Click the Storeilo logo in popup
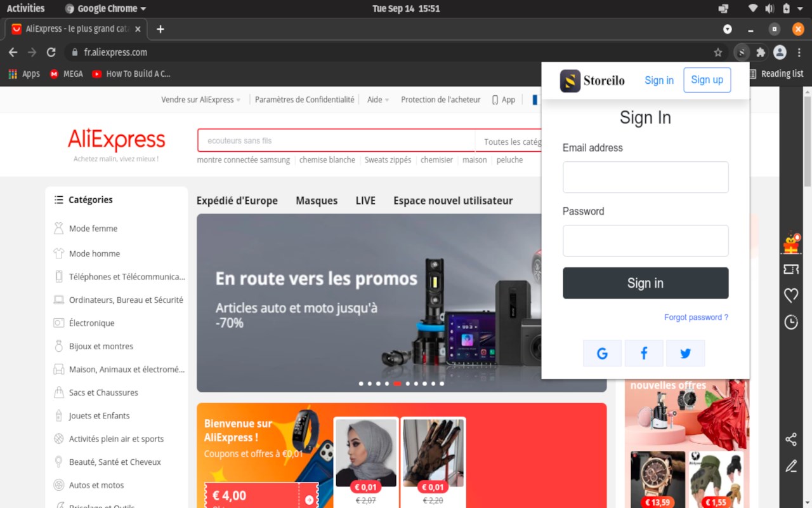This screenshot has width=812, height=508. pyautogui.click(x=593, y=81)
